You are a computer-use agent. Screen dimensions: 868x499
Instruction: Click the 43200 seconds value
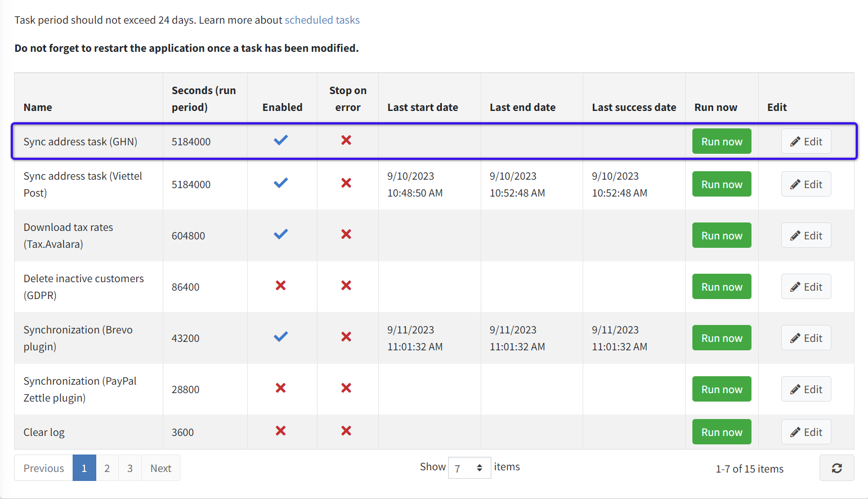pyautogui.click(x=186, y=338)
